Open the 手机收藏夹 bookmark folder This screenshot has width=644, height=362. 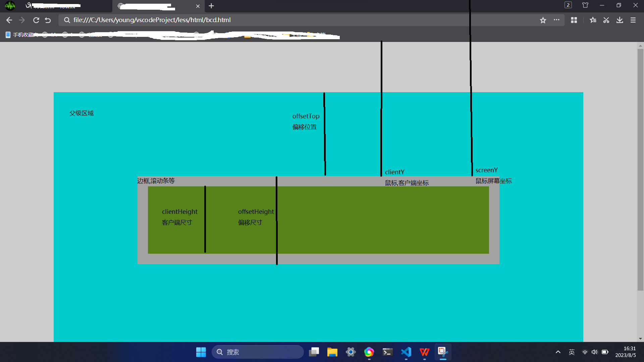[22, 35]
